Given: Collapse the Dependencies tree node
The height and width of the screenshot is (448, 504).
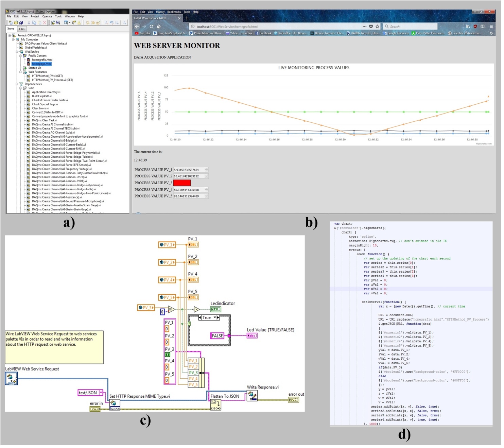Looking at the screenshot, I should pyautogui.click(x=17, y=84).
